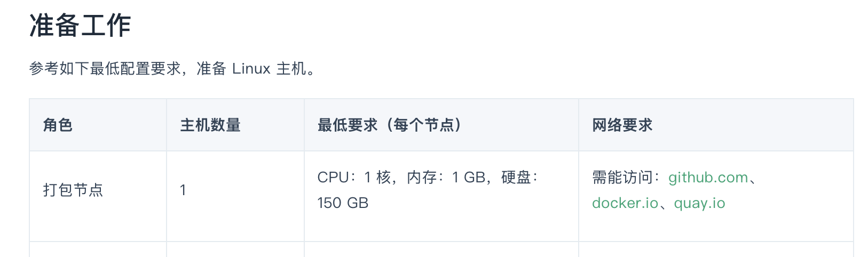
Task: Click the 最低要求（每个节点）column header
Action: (389, 125)
